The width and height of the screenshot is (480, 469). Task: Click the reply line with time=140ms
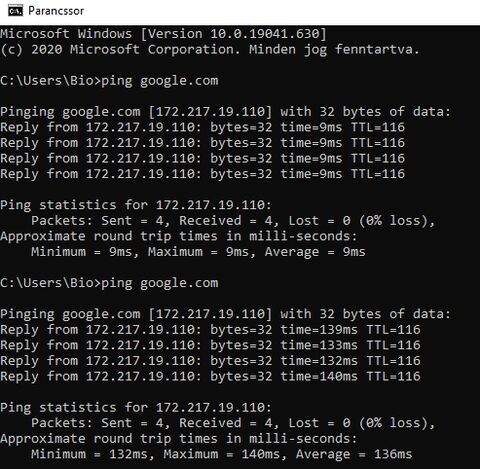[x=210, y=376]
